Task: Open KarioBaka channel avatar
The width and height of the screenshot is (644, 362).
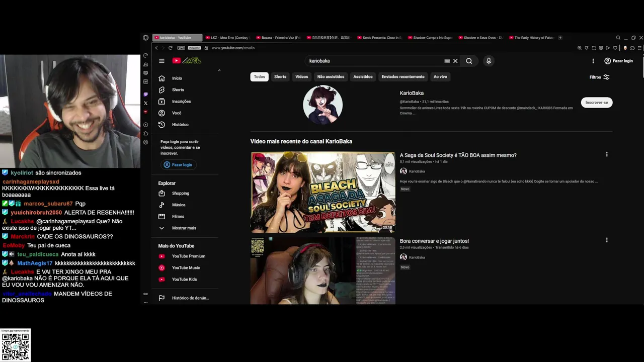Action: (x=323, y=105)
